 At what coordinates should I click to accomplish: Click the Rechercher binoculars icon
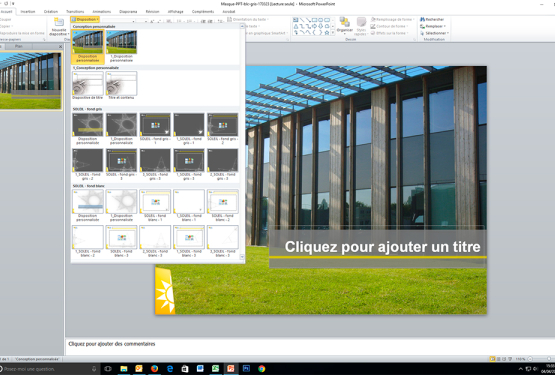(x=422, y=19)
